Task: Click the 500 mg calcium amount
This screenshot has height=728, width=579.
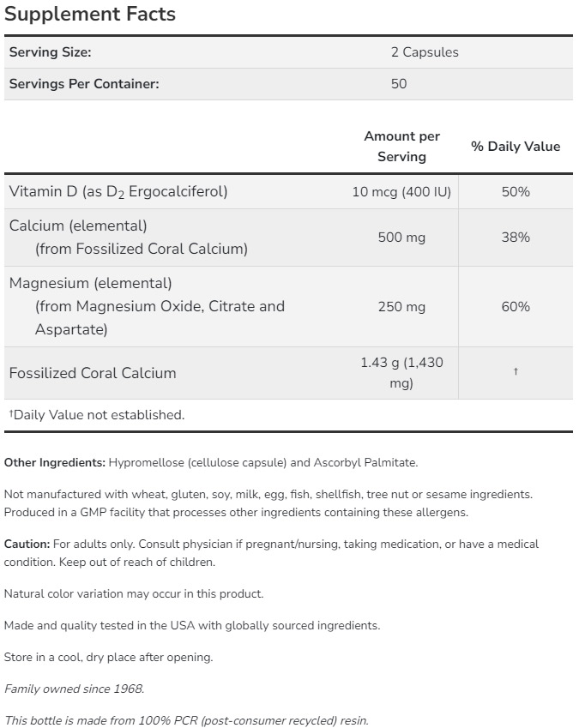Action: coord(401,238)
